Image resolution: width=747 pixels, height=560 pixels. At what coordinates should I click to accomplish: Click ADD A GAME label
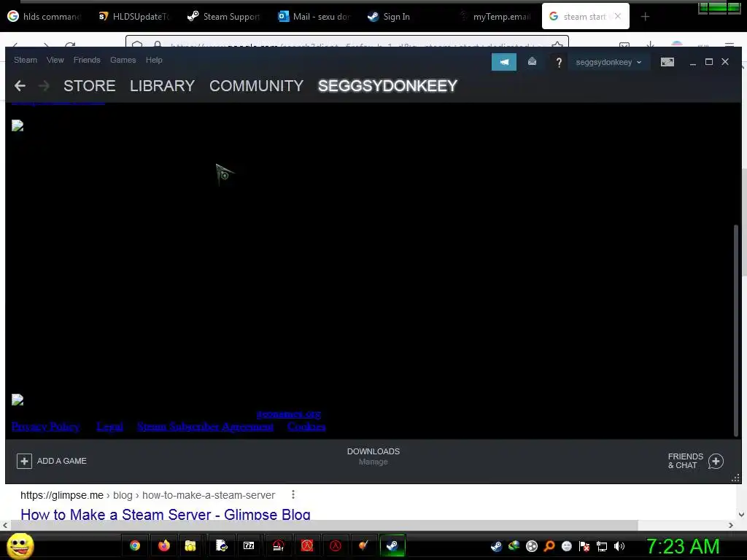[62, 461]
